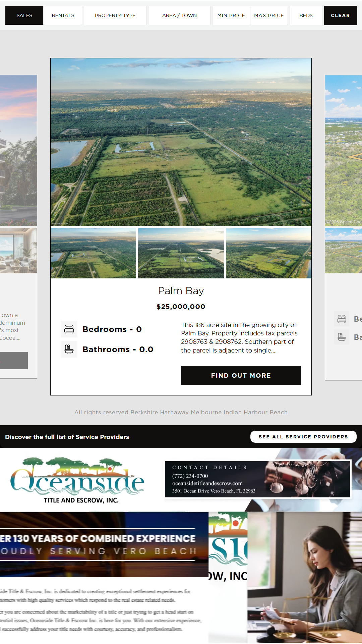
Task: Open the Max Price dropdown
Action: point(269,15)
